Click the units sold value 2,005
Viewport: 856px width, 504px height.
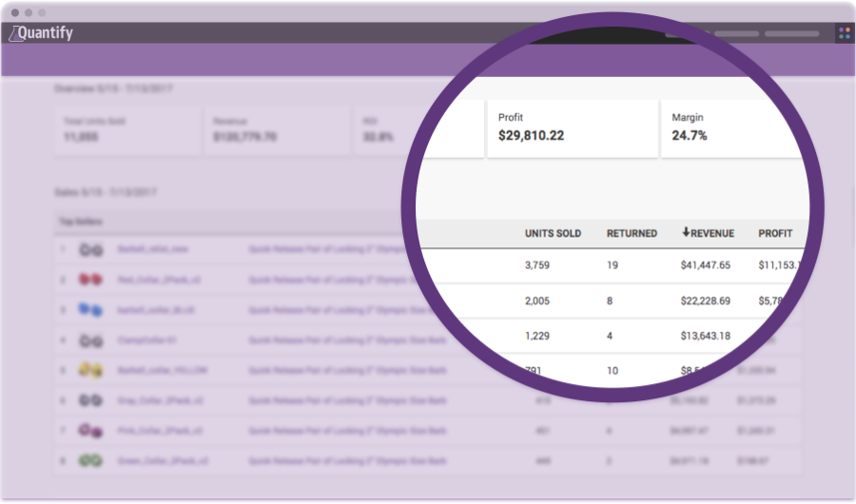[x=537, y=300]
